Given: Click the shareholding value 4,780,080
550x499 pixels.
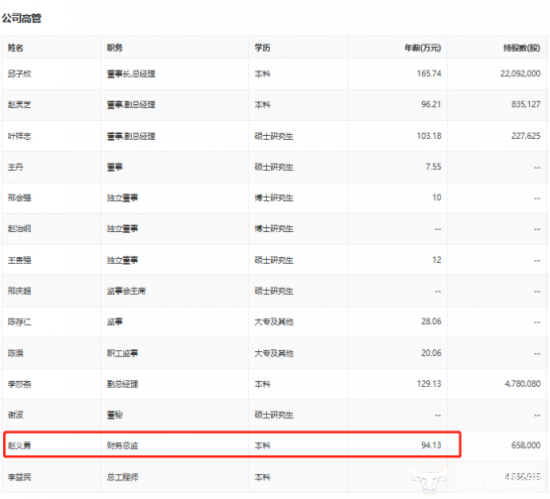Looking at the screenshot, I should pyautogui.click(x=523, y=384).
